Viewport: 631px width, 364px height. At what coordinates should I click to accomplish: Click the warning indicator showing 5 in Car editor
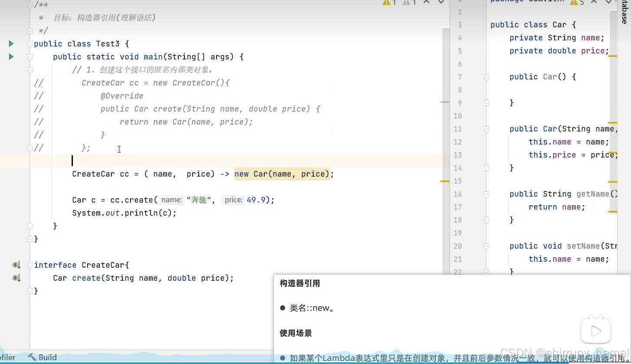[577, 2]
